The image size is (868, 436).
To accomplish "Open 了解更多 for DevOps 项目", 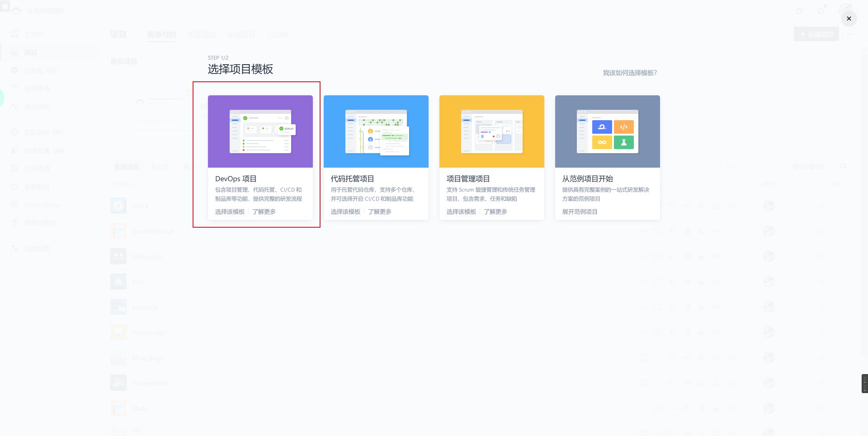I will [x=264, y=212].
